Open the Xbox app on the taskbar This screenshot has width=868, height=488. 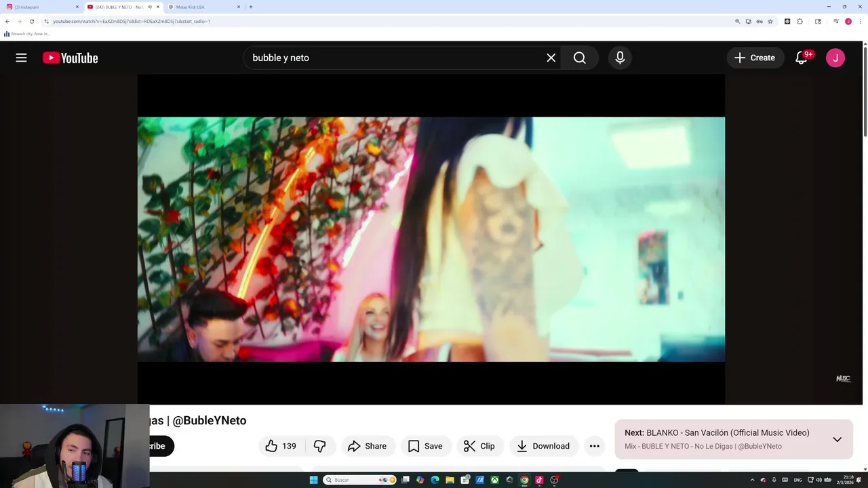point(494,480)
